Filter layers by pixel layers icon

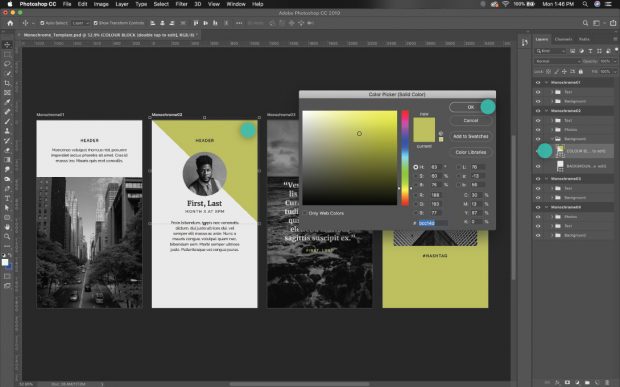pyautogui.click(x=573, y=51)
